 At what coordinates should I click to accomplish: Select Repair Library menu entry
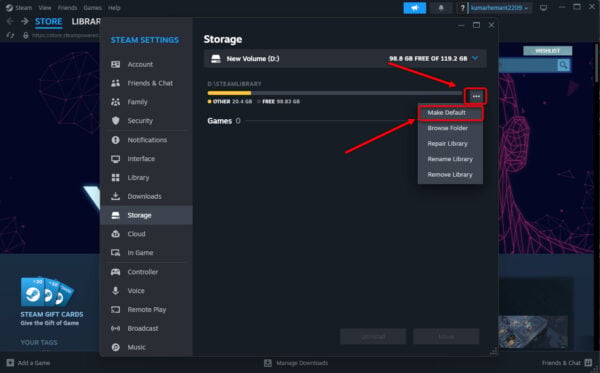450,144
